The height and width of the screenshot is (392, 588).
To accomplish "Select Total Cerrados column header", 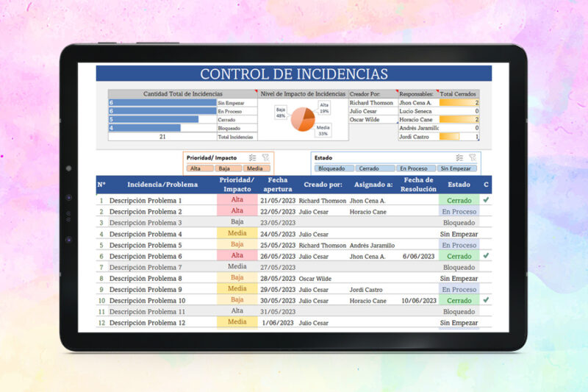I will point(458,94).
